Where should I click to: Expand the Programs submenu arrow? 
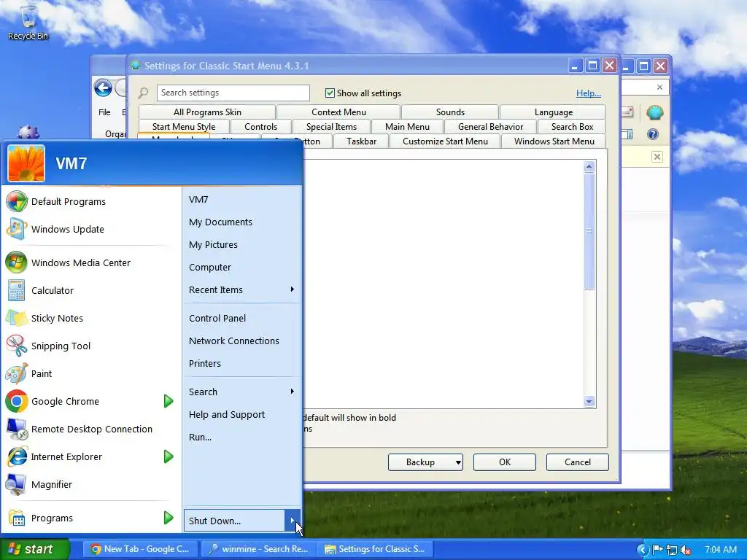click(169, 518)
